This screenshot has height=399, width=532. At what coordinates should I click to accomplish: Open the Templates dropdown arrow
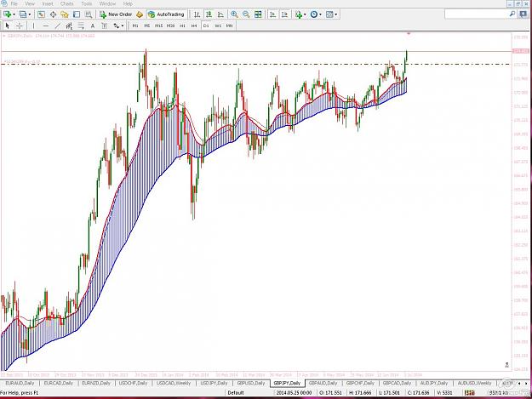[336, 14]
